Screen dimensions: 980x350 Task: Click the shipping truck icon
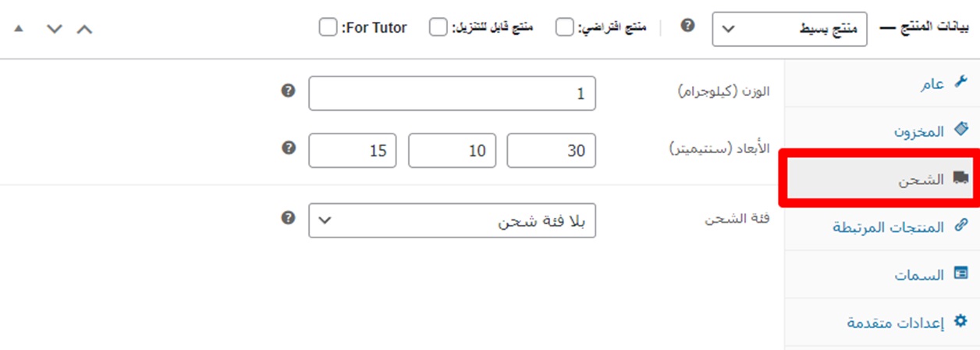[960, 179]
